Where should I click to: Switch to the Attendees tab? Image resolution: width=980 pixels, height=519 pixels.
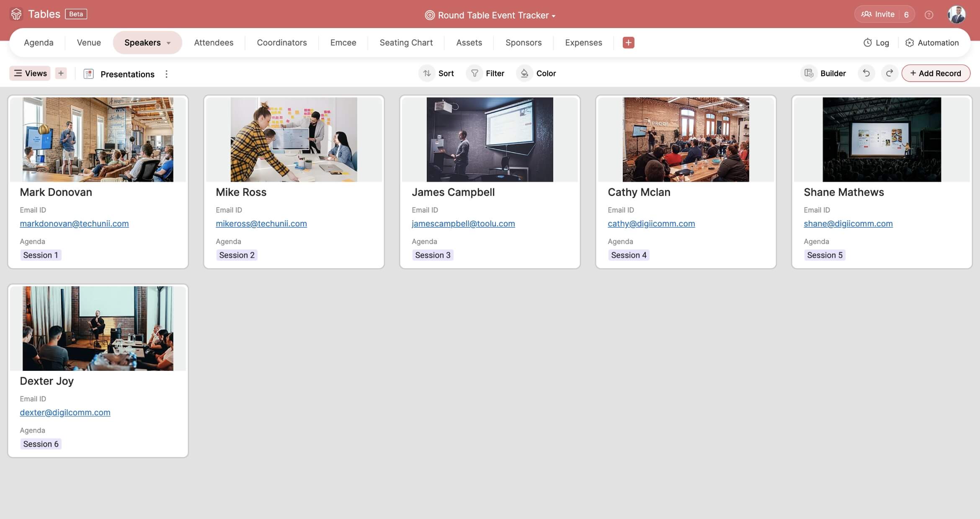(x=214, y=43)
